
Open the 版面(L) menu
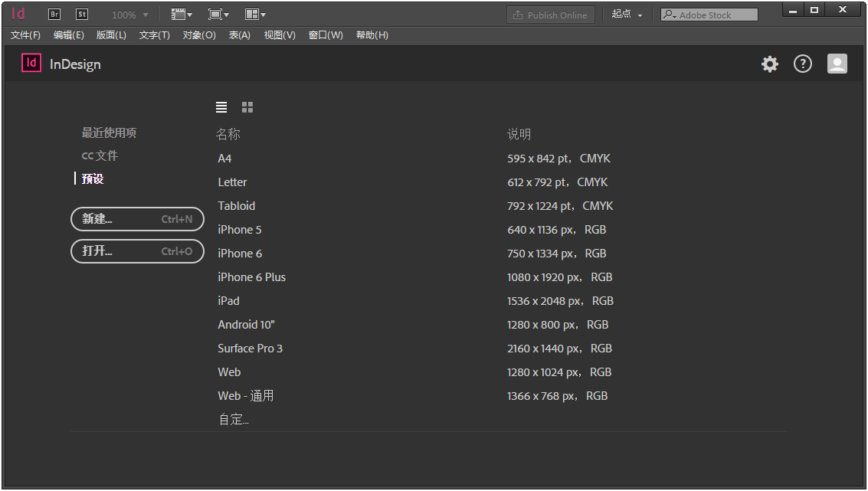point(111,35)
